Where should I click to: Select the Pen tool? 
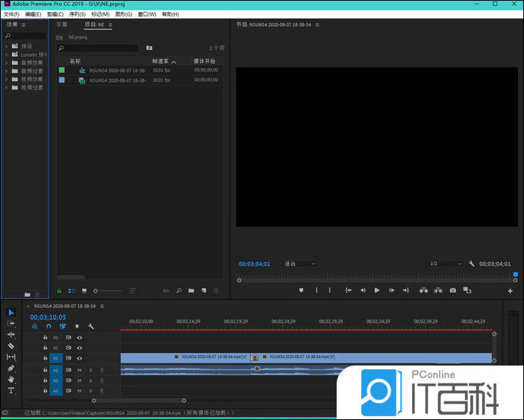[x=11, y=369]
